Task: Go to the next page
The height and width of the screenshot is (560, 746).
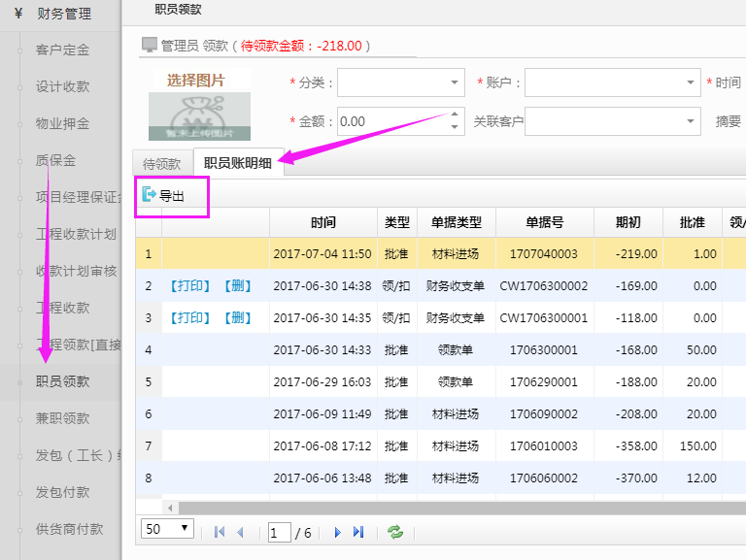Action: 338,532
